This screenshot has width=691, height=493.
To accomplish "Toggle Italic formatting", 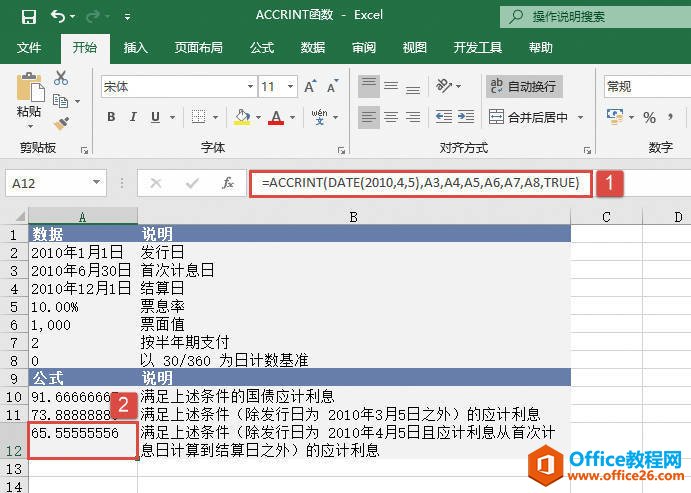I will click(133, 117).
